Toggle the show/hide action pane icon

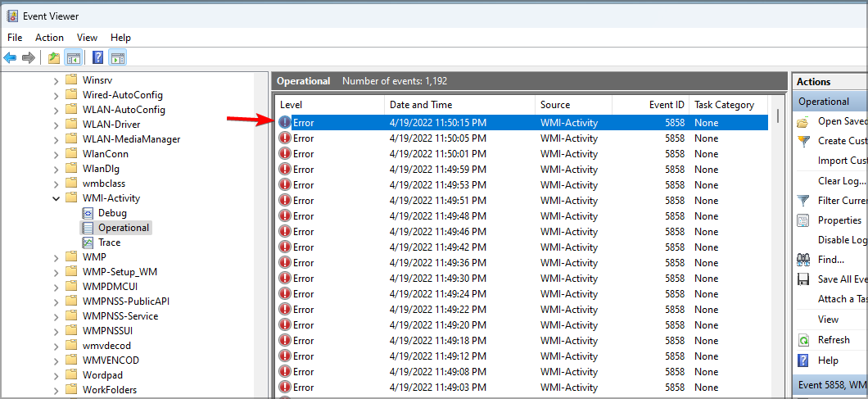[x=117, y=57]
